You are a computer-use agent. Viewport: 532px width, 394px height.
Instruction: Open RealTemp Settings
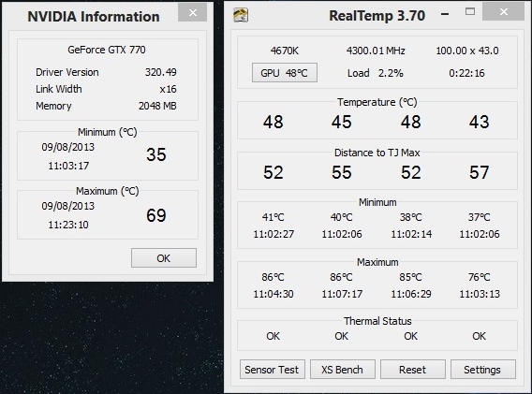pos(482,370)
